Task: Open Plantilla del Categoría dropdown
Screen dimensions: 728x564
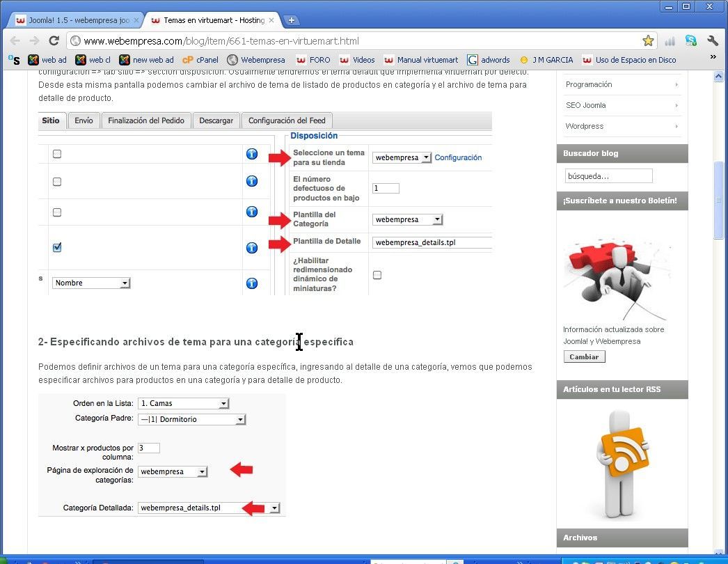Action: pyautogui.click(x=407, y=219)
